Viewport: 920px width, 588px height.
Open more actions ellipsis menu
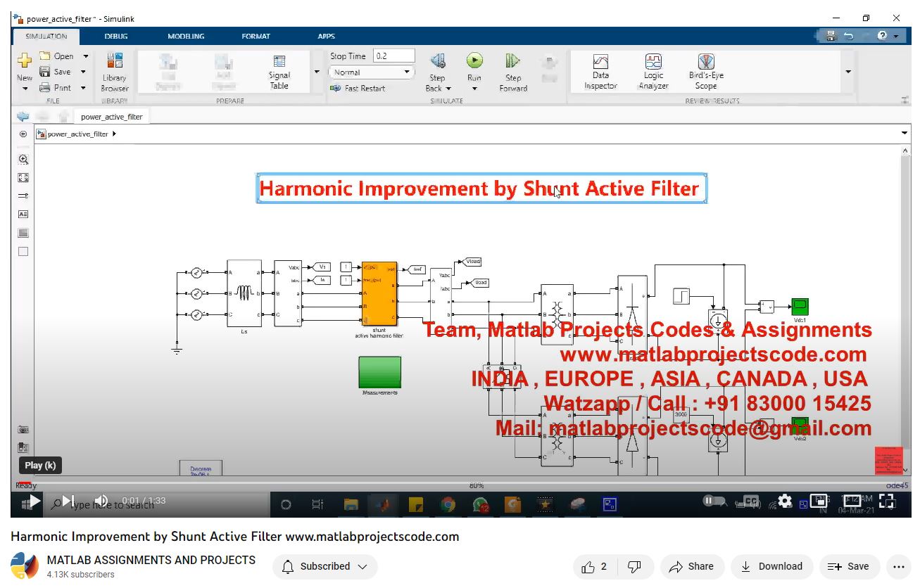(898, 567)
